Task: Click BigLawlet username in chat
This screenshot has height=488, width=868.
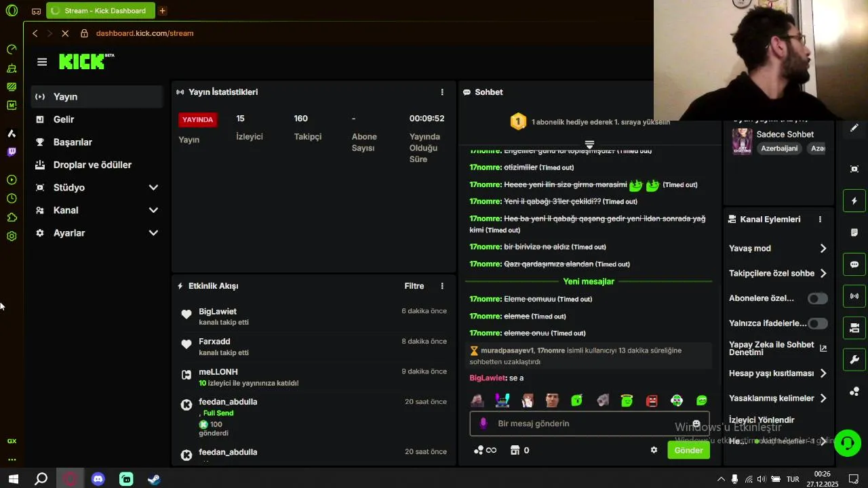Action: click(x=488, y=378)
